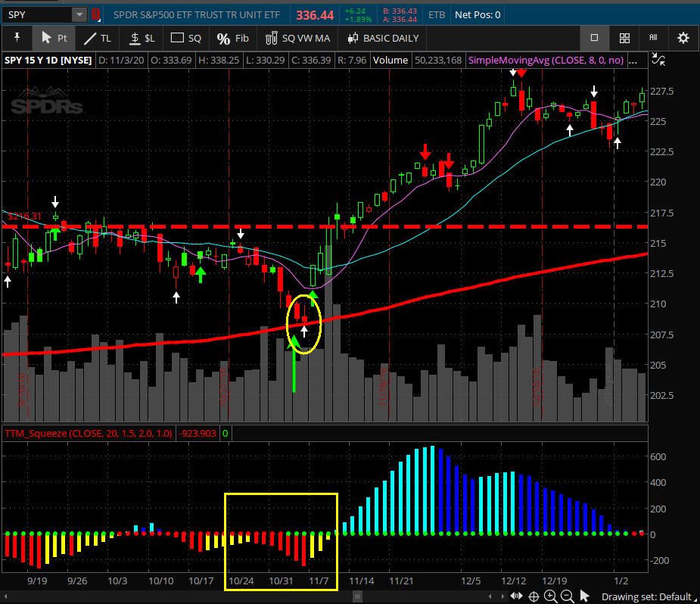Click the 210 price axis label

pos(658,304)
